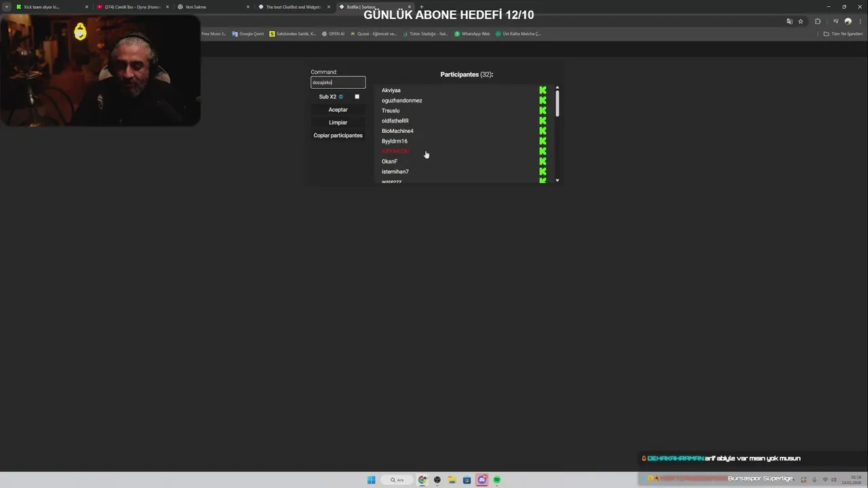Open the browser profile avatar
Viewport: 868px width, 488px height.
click(848, 21)
